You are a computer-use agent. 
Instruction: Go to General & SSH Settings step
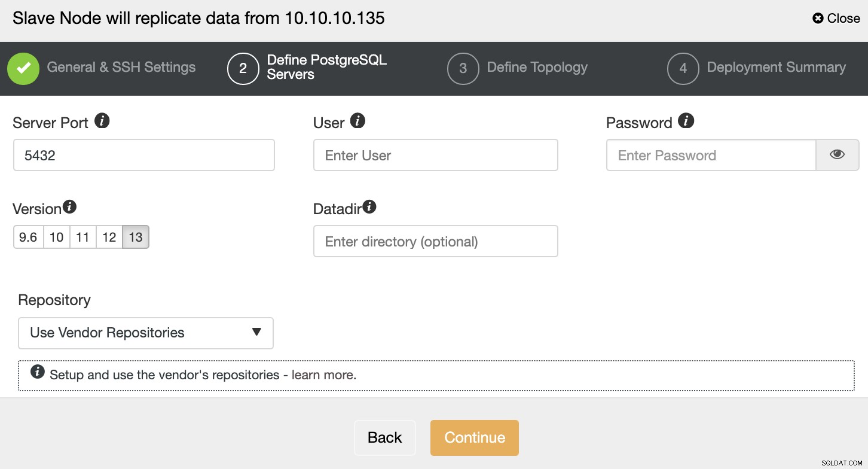[x=121, y=67]
